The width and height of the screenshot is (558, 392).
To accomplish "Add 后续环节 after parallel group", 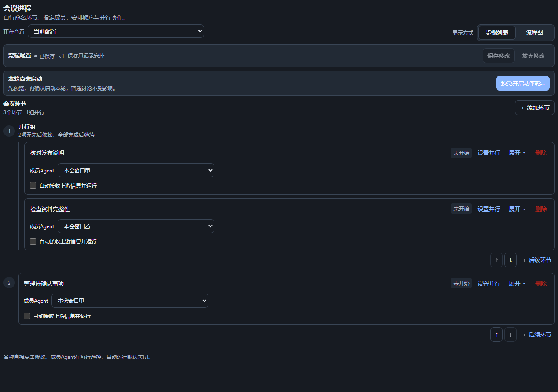I will click(537, 260).
